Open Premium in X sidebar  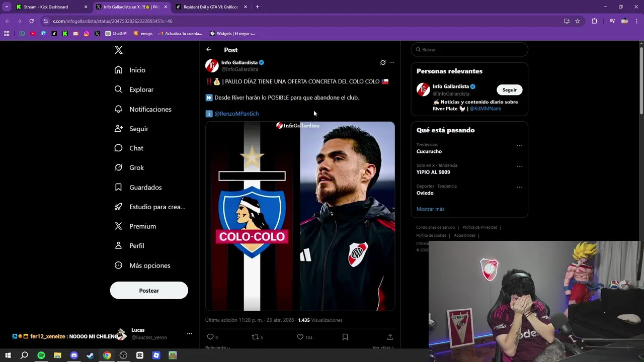135,226
